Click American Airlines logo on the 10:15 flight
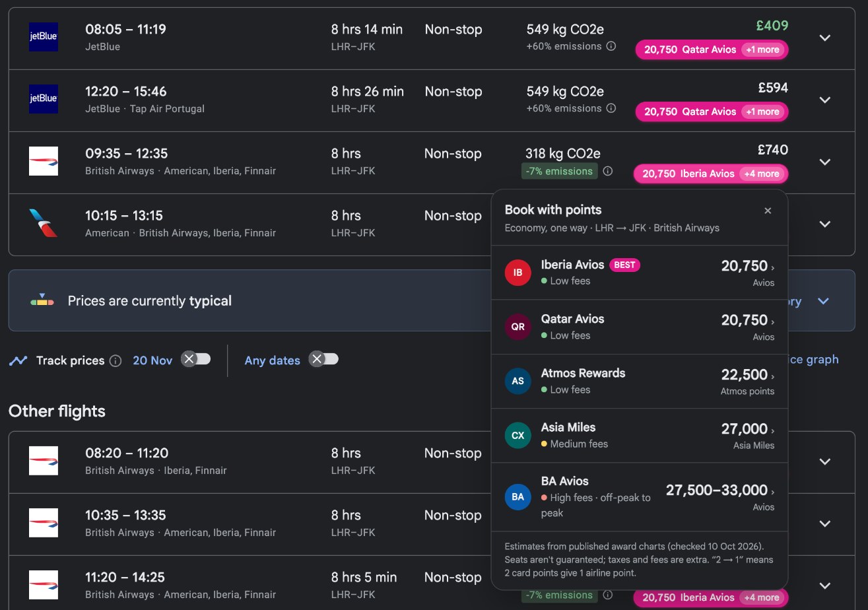 44,223
